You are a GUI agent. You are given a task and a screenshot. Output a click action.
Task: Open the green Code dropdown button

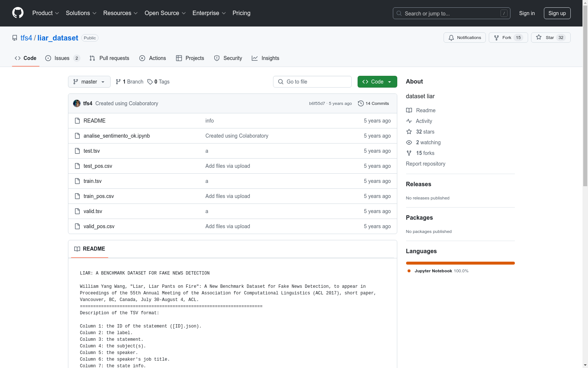377,82
